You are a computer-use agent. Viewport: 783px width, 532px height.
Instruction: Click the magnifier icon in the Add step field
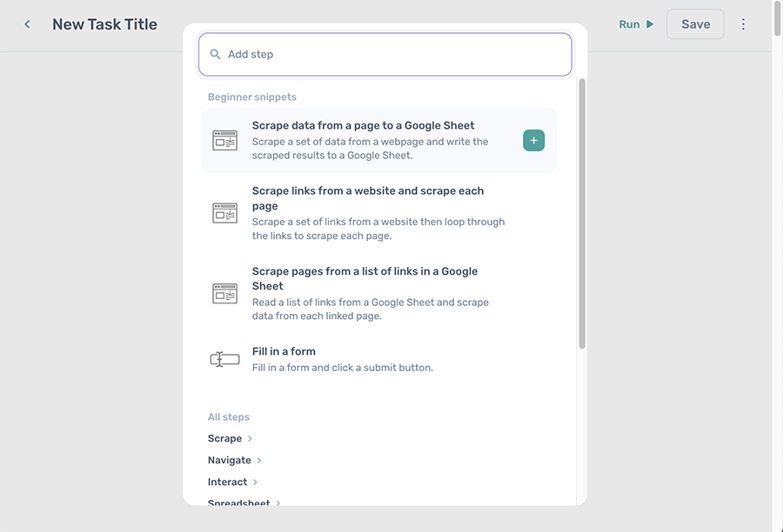(215, 54)
